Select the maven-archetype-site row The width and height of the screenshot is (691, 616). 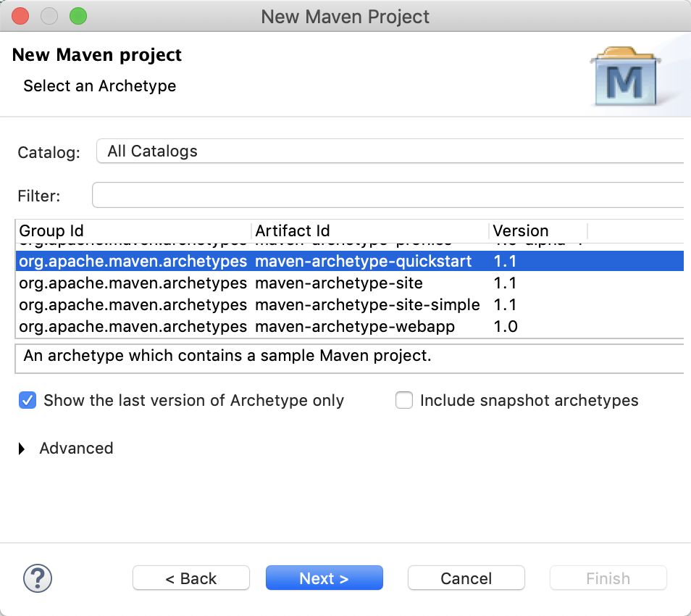[x=349, y=283]
